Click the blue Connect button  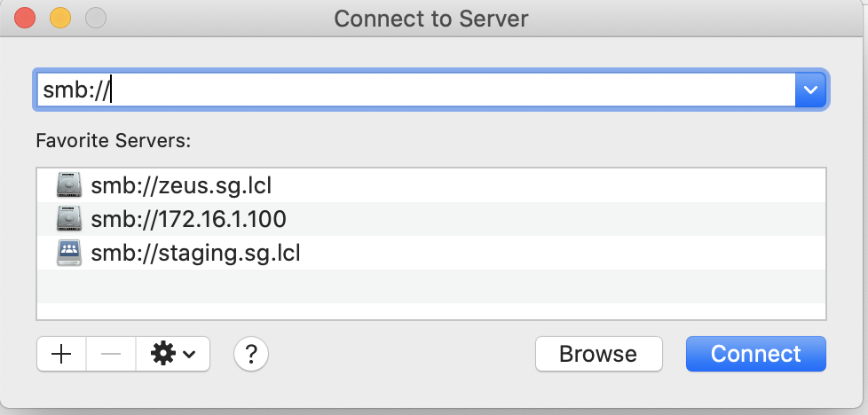pyautogui.click(x=755, y=354)
